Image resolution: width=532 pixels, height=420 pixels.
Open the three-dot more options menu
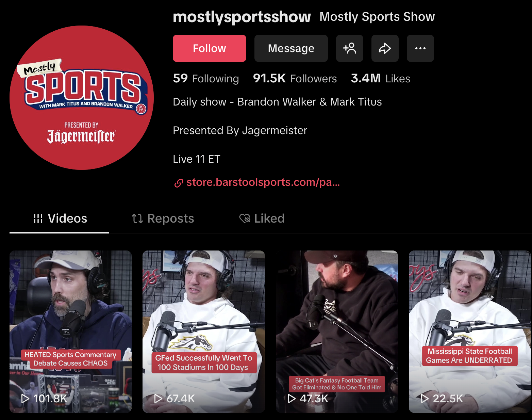click(420, 48)
